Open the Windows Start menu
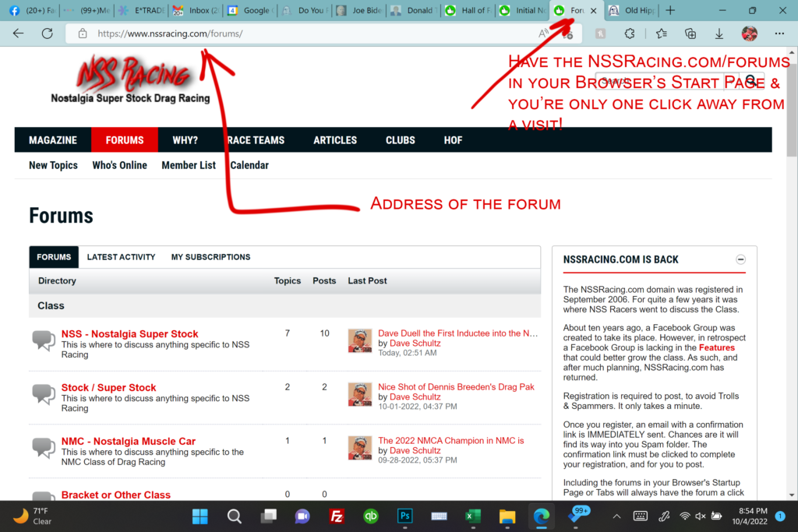 tap(200, 516)
